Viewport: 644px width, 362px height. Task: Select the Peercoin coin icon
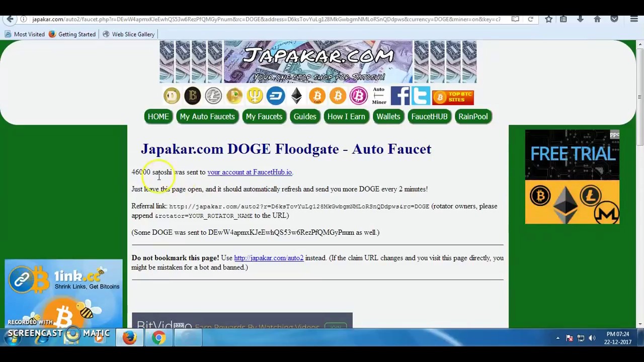234,96
